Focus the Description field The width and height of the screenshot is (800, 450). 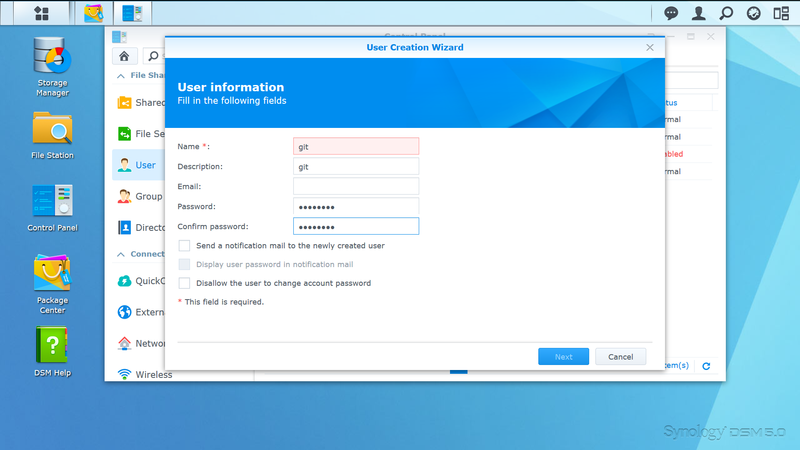tap(356, 166)
